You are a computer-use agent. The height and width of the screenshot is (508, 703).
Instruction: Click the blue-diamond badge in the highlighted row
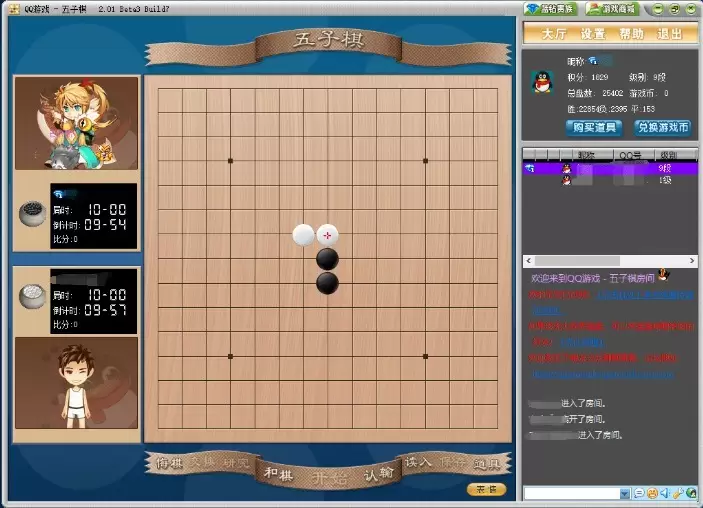click(529, 169)
